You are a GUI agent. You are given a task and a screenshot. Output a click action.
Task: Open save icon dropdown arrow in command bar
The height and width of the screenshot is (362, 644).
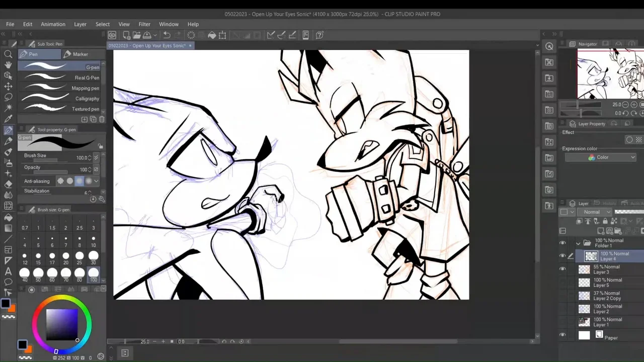155,35
